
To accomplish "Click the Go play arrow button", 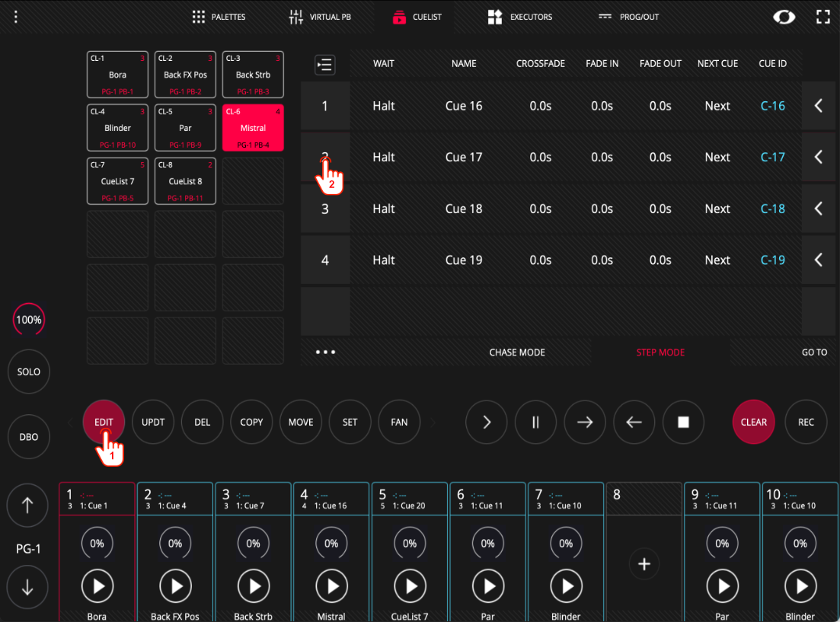I will 487,423.
